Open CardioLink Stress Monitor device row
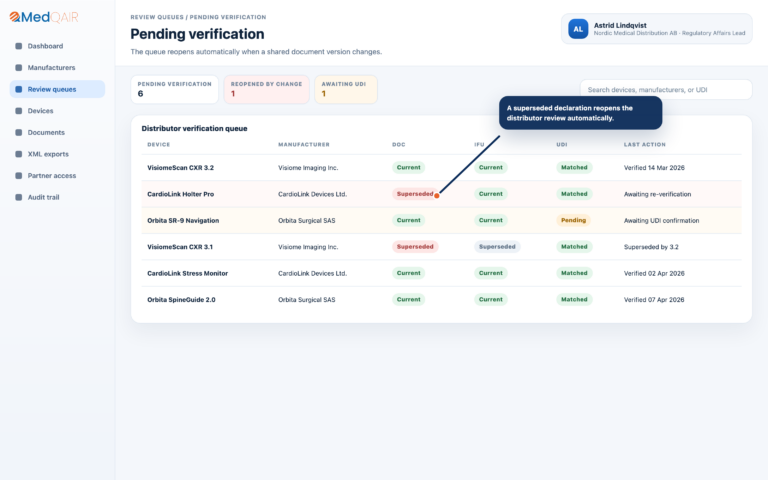768x480 pixels. (441, 273)
